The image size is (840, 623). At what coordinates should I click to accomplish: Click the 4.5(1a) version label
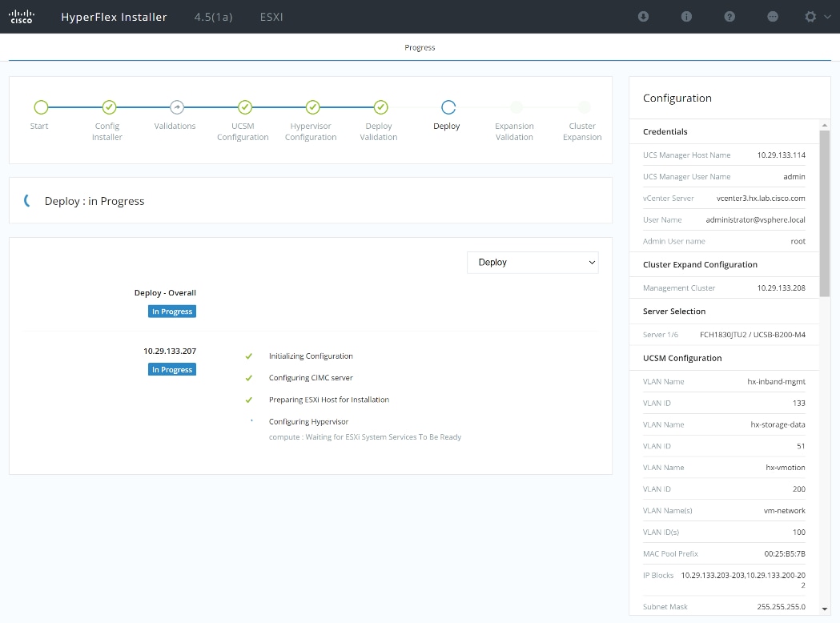pos(213,17)
